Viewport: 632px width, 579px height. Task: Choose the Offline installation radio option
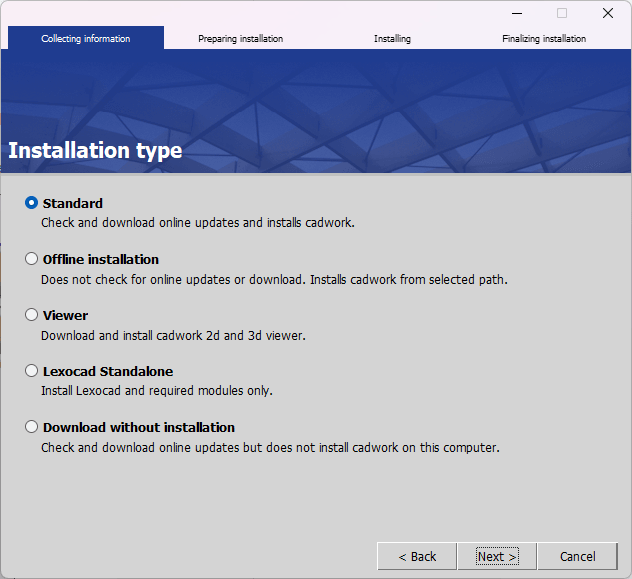click(31, 259)
